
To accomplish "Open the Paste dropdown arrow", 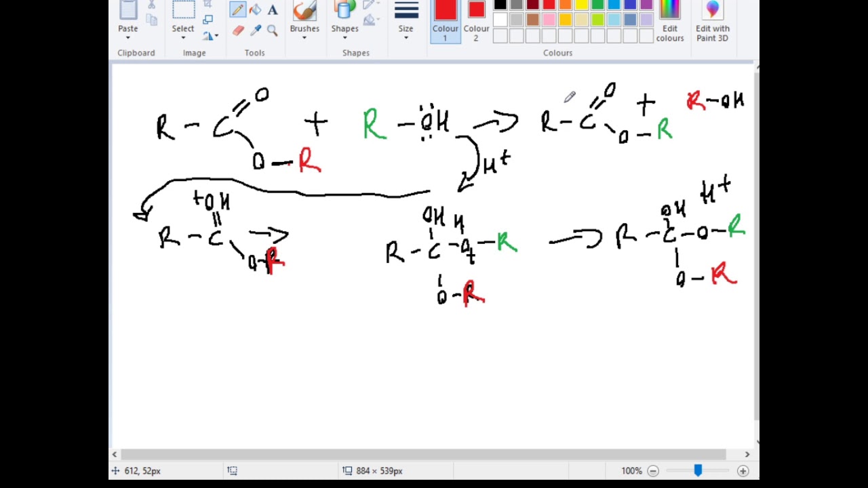I will coord(127,38).
